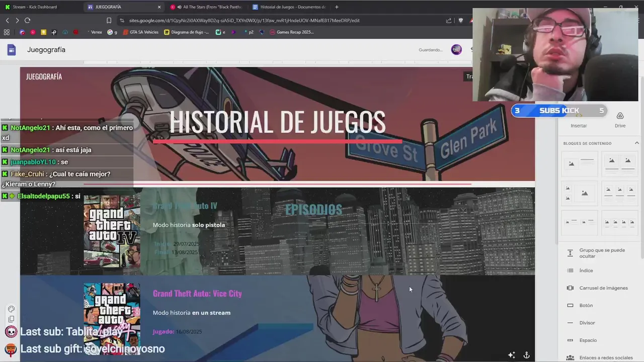Click the 'Grand Theft Auto: Vice City' title

(197, 294)
